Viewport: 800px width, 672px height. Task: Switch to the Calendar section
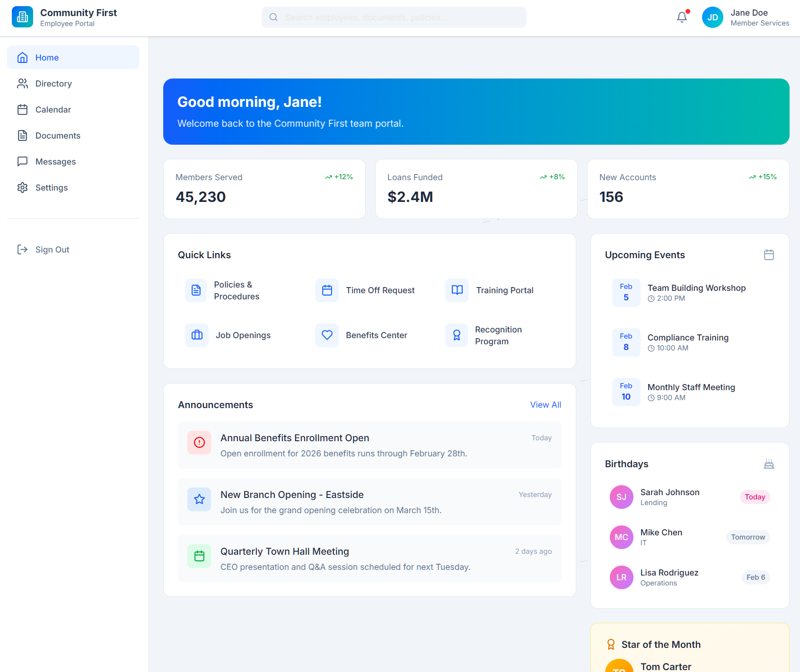pos(53,109)
